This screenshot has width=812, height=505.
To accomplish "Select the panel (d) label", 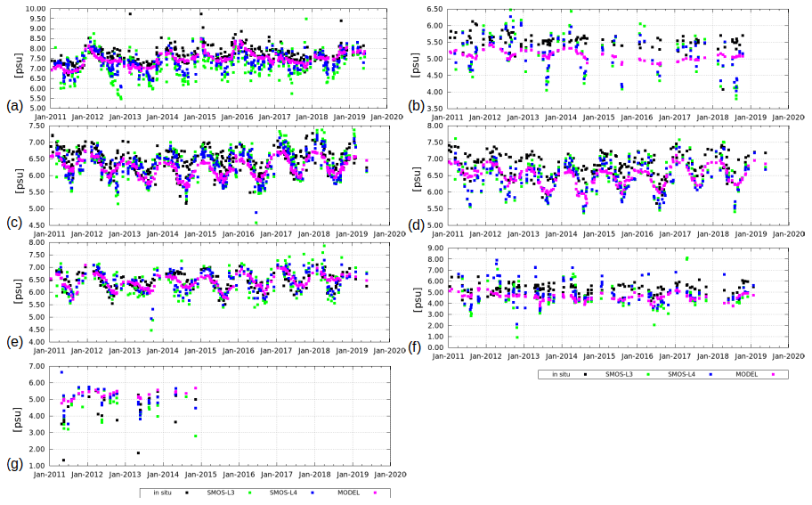I will point(414,224).
